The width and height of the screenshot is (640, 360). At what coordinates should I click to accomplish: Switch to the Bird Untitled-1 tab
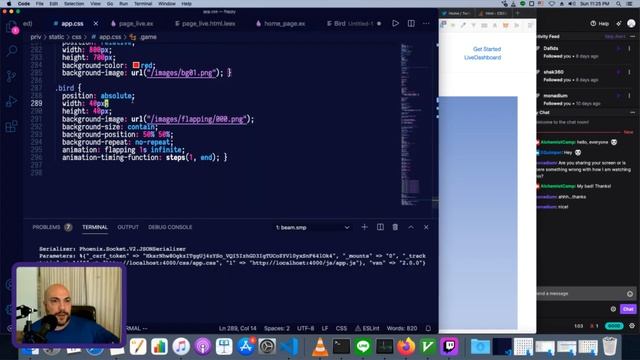point(353,24)
